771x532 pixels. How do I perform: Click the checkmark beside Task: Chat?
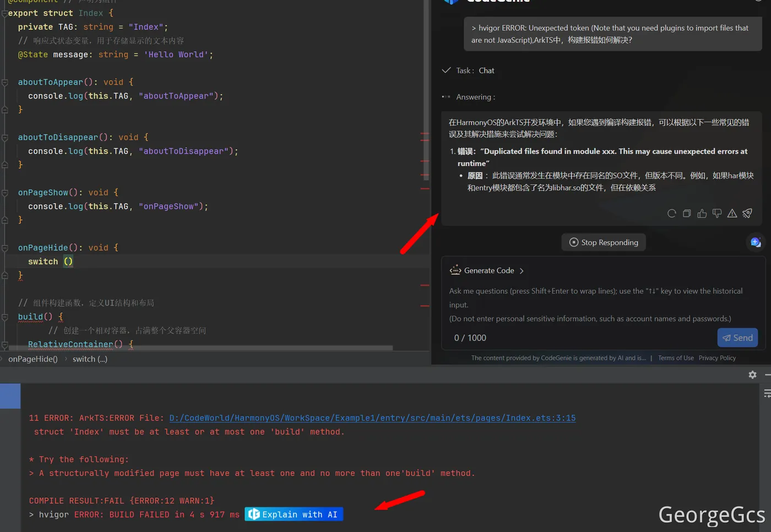446,70
